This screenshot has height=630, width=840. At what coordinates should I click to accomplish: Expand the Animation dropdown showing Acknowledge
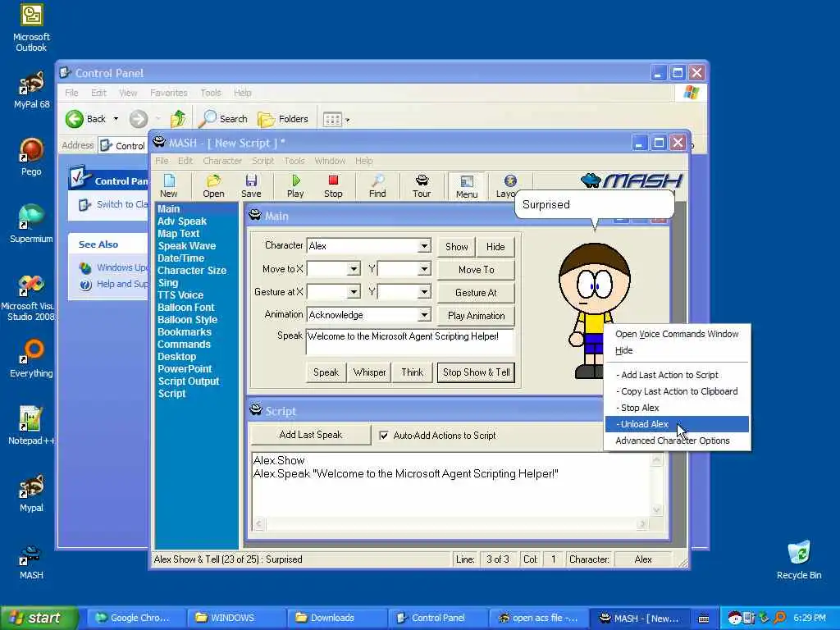coord(424,315)
